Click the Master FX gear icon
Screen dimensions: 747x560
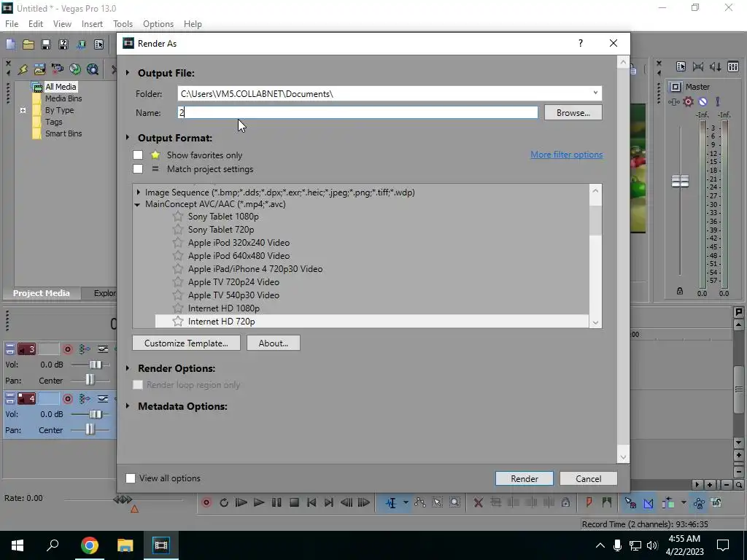[688, 101]
